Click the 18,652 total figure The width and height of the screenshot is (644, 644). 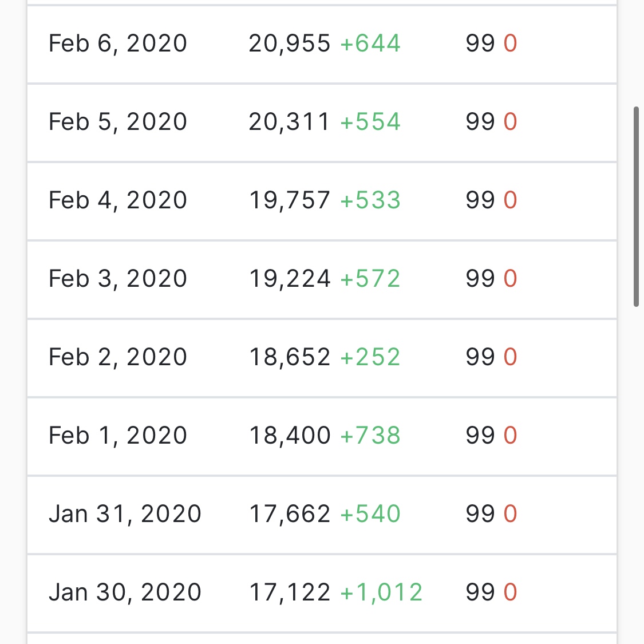coord(289,357)
